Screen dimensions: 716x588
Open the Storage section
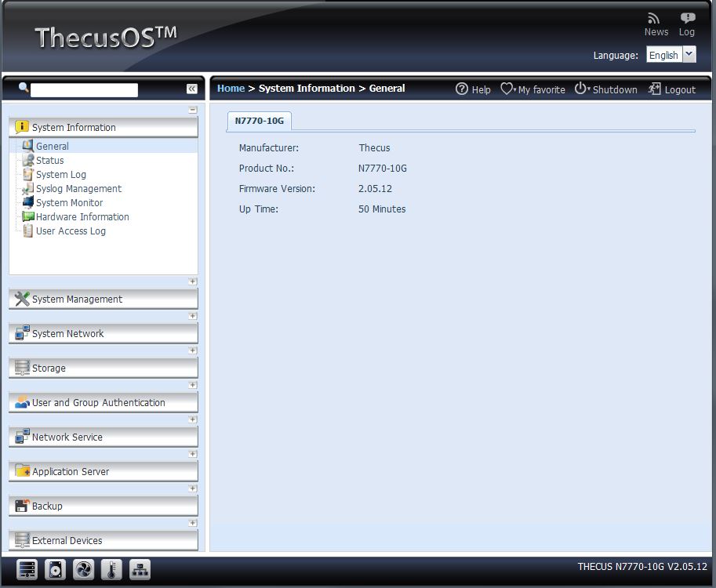104,368
